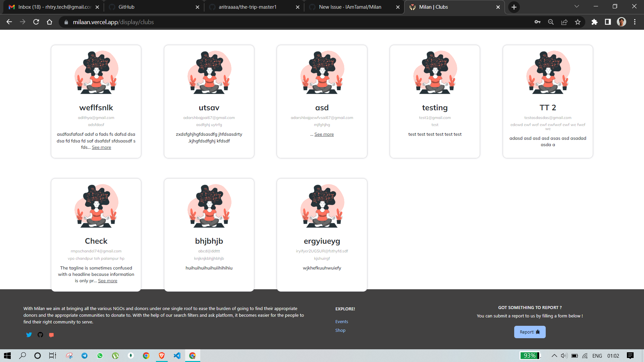Viewport: 644px width, 362px height.
Task: Reload the current page
Action: click(x=36, y=22)
